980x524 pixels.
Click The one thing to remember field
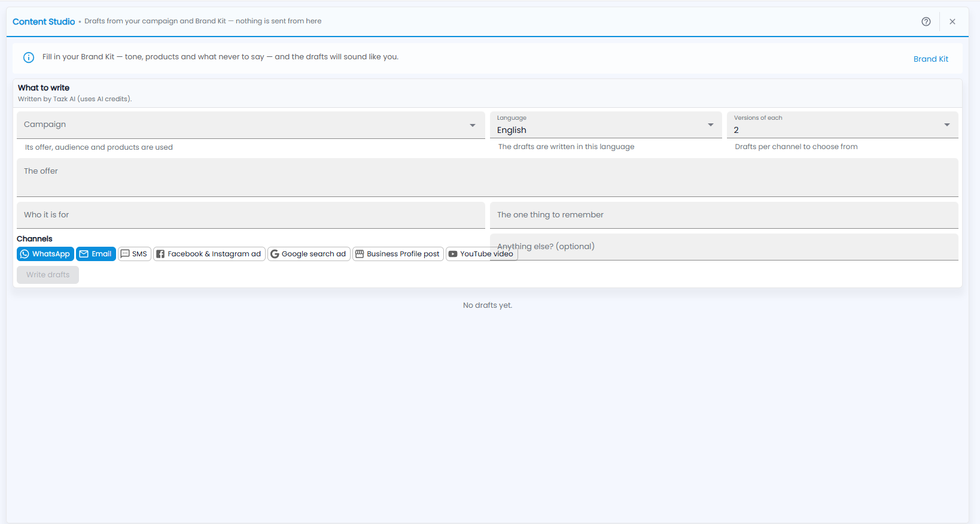coord(724,215)
